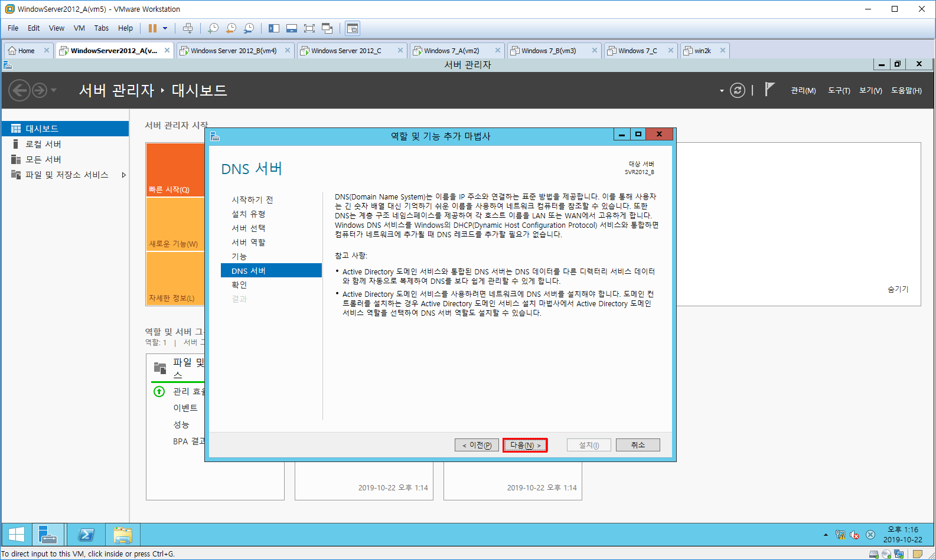Launch PowerShell from taskbar
This screenshot has width=936, height=560.
coord(86,535)
